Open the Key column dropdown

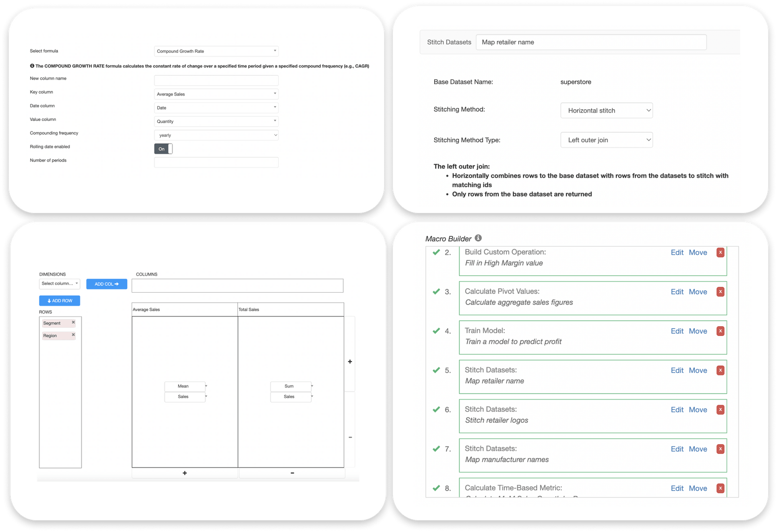[216, 94]
